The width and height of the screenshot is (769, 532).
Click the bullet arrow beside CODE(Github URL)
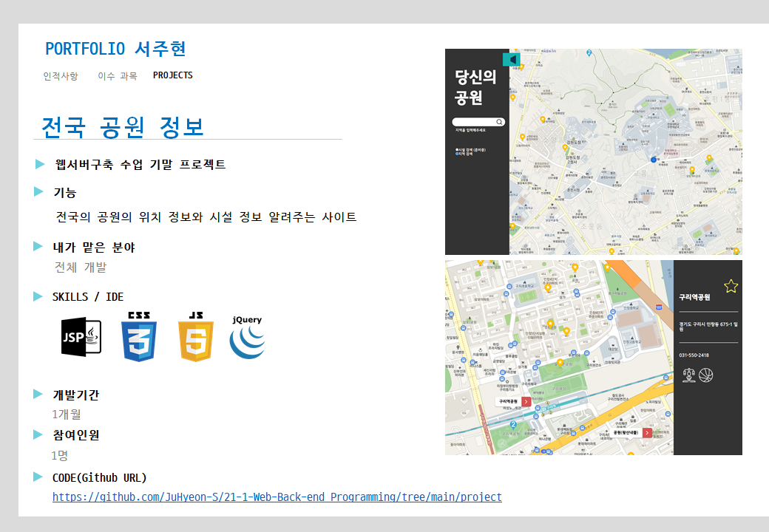pos(38,477)
